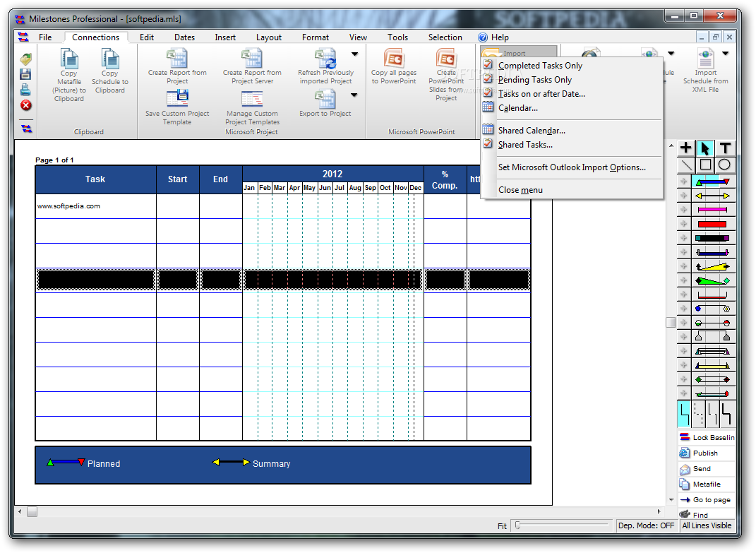Image resolution: width=756 pixels, height=553 pixels.
Task: Click the www.softpedia.com task cell
Action: [x=95, y=206]
